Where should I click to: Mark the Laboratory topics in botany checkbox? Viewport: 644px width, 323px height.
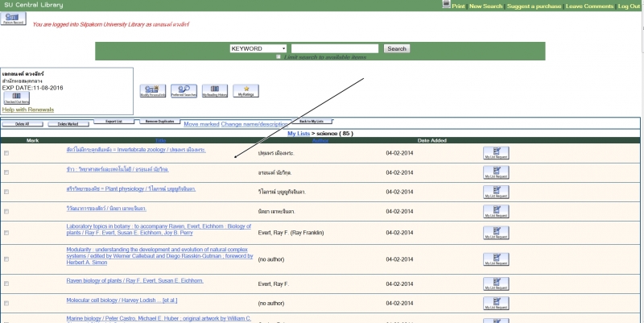(6, 233)
